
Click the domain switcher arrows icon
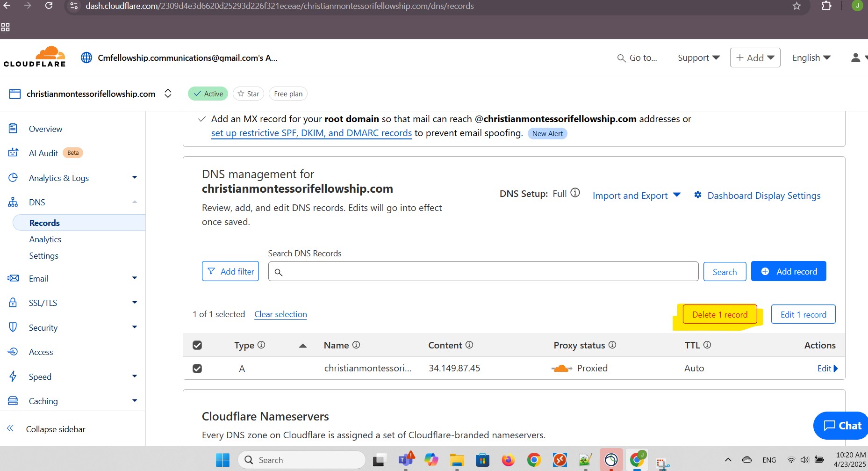(x=168, y=94)
